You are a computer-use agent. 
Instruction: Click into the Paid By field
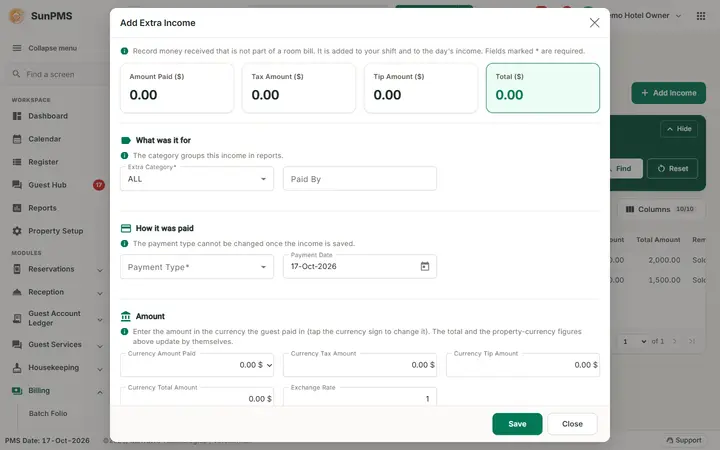pyautogui.click(x=360, y=179)
